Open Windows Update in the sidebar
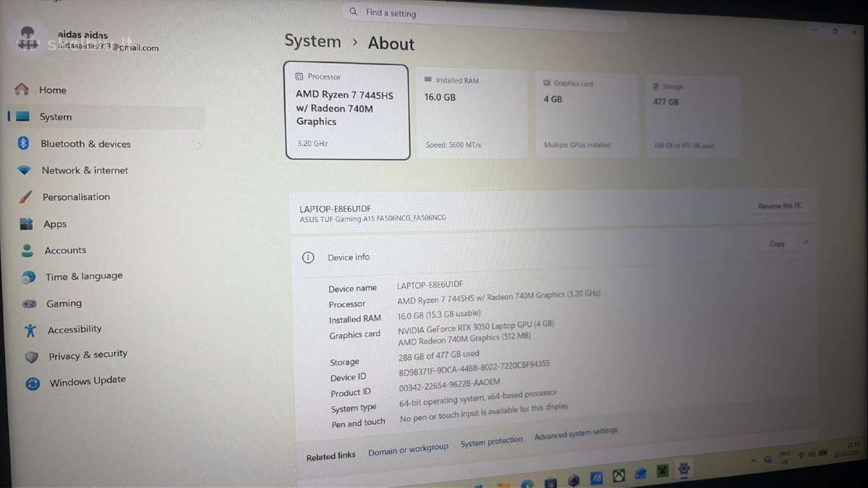868x488 pixels. click(88, 381)
